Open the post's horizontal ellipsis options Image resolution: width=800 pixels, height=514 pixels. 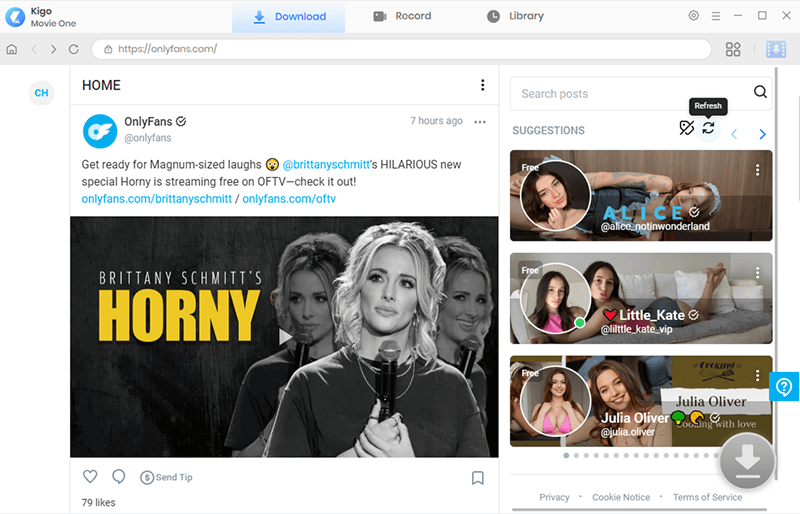[x=480, y=122]
